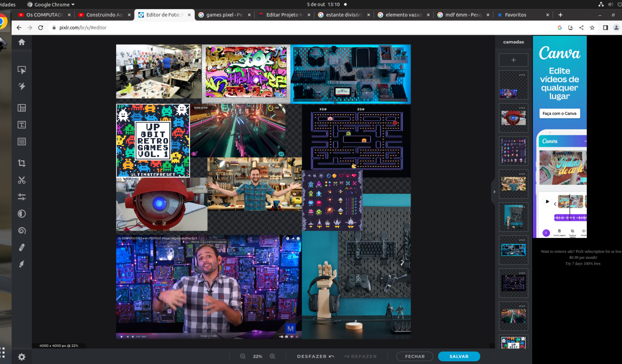Image resolution: width=622 pixels, height=364 pixels.
Task: Go to the Pixlr home screen
Action: coord(22,42)
